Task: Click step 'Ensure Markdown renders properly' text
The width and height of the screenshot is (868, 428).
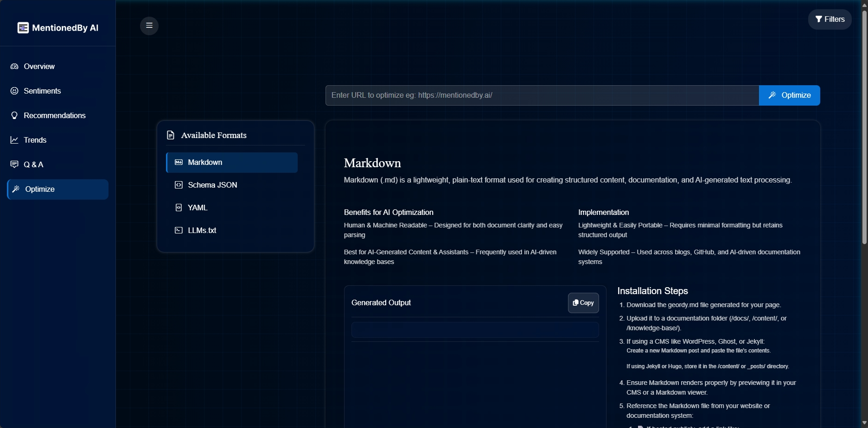Action: coord(711,388)
